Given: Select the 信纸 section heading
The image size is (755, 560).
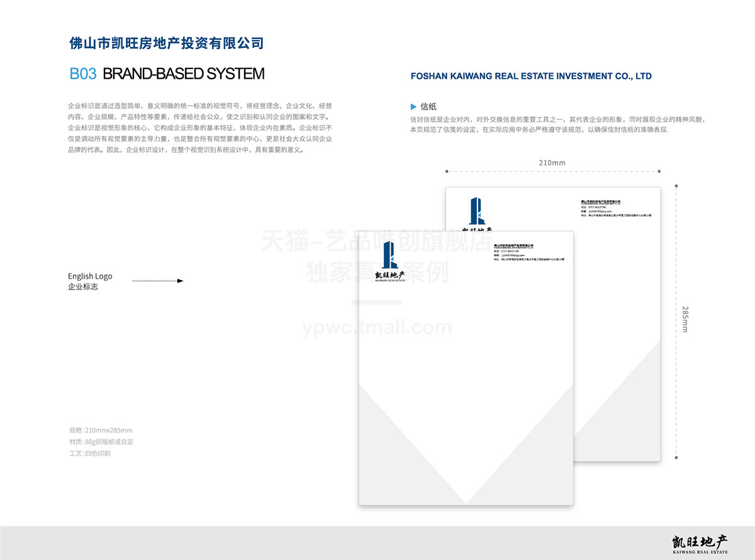Looking at the screenshot, I should [x=428, y=107].
